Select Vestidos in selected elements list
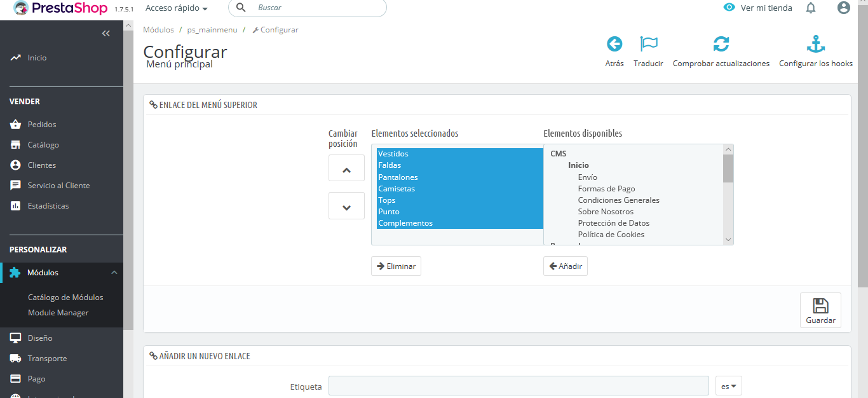The image size is (868, 398). tap(460, 154)
